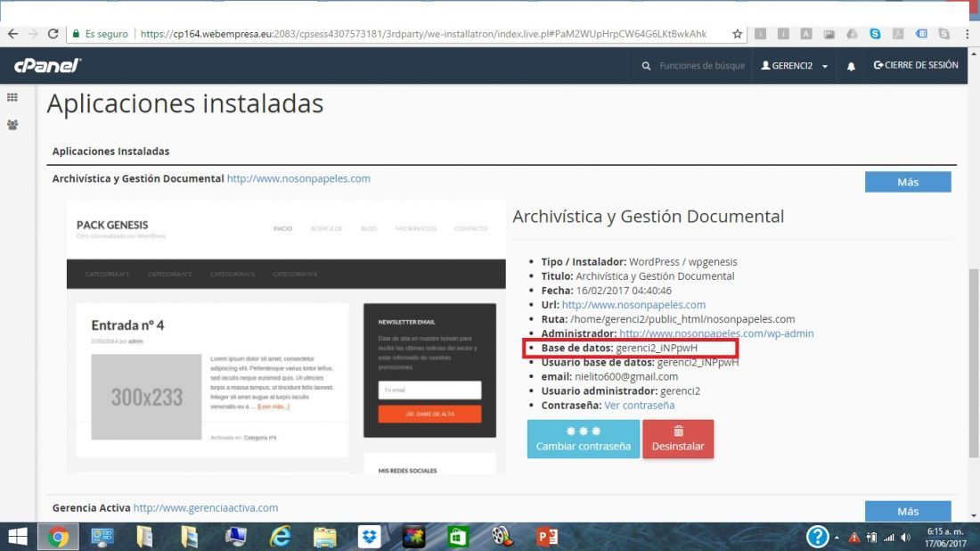Click the volume speaker icon in system tray
This screenshot has width=980, height=551.
tap(906, 538)
